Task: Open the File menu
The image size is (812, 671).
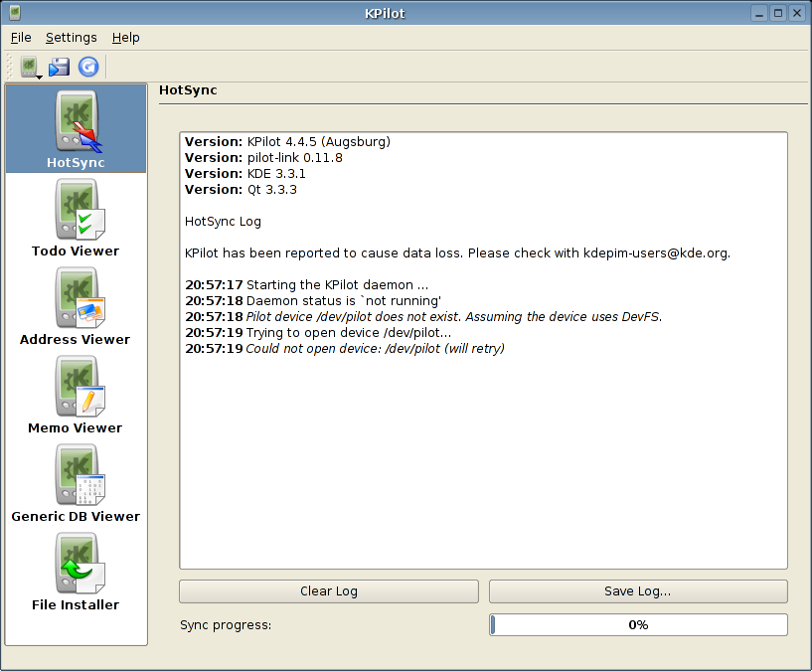Action: tap(21, 38)
